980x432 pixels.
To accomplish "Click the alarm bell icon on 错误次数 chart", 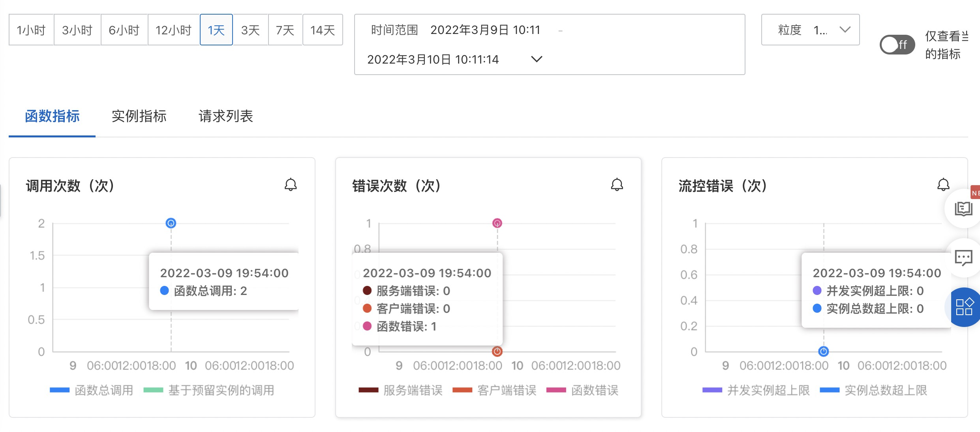I will click(617, 185).
